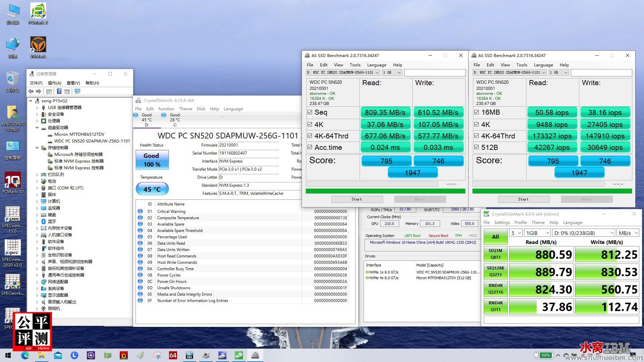This screenshot has height=362, width=644.
Task: Open 查看(V) menu in Device Manager
Action: 73,83
